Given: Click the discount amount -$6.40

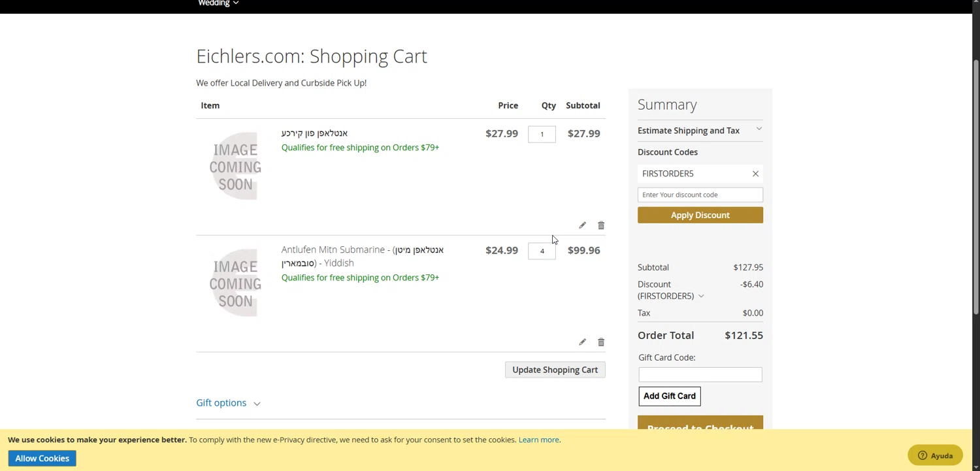Looking at the screenshot, I should click(x=751, y=284).
